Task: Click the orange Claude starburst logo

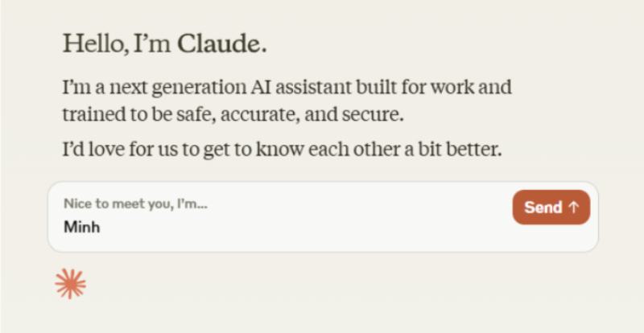Action: [70, 283]
